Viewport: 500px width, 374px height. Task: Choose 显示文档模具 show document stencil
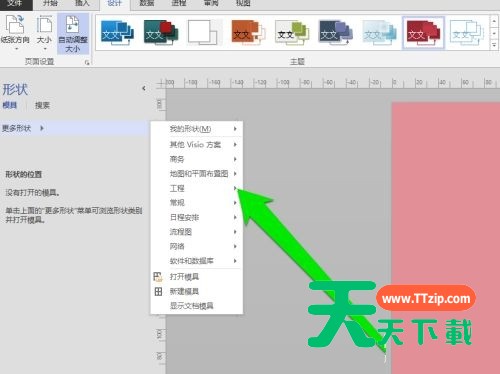click(197, 305)
